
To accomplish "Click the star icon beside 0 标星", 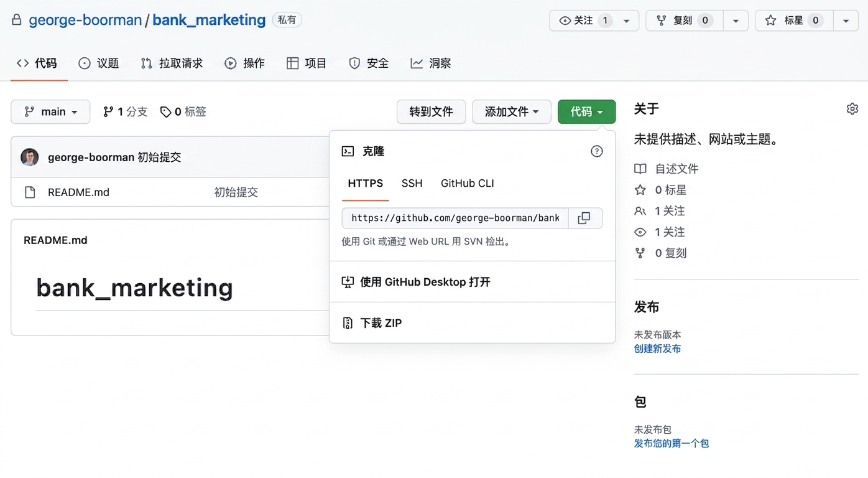I will coord(640,190).
